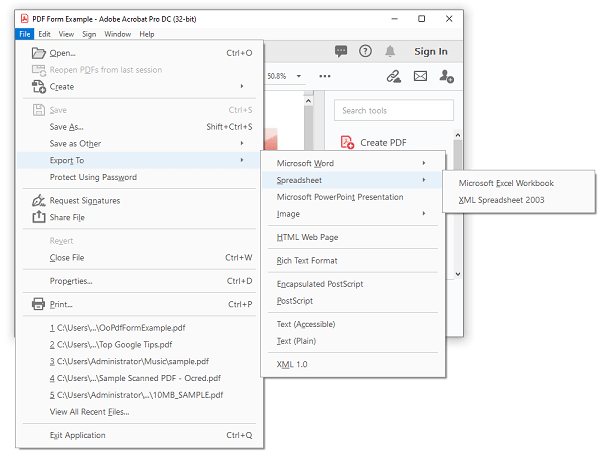Open recent file Top Google Tips.pdf

point(139,344)
